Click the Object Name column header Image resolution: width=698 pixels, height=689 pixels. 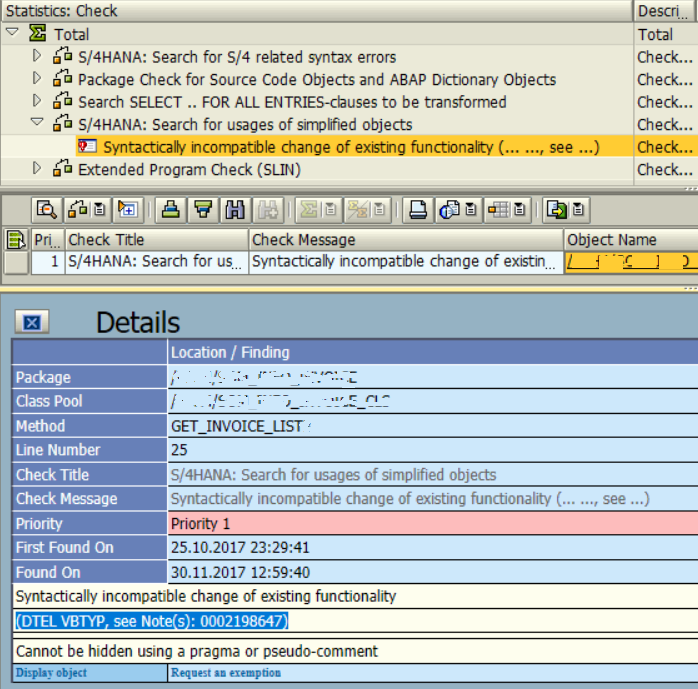(x=631, y=240)
